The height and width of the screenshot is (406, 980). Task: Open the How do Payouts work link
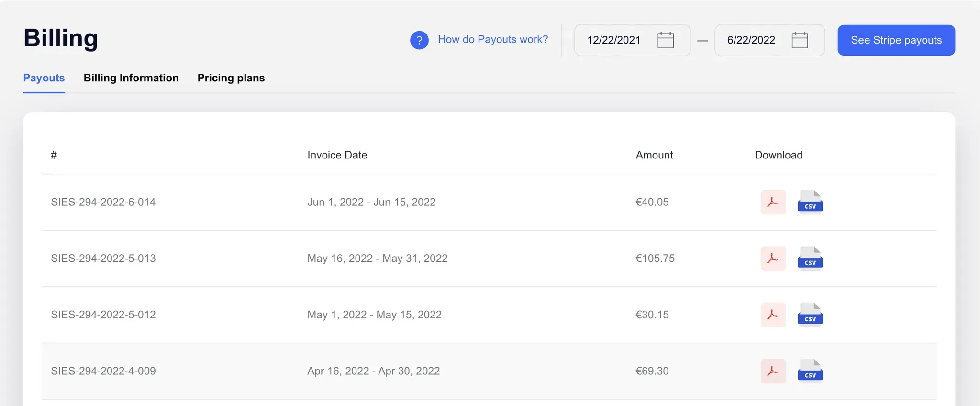tap(493, 40)
